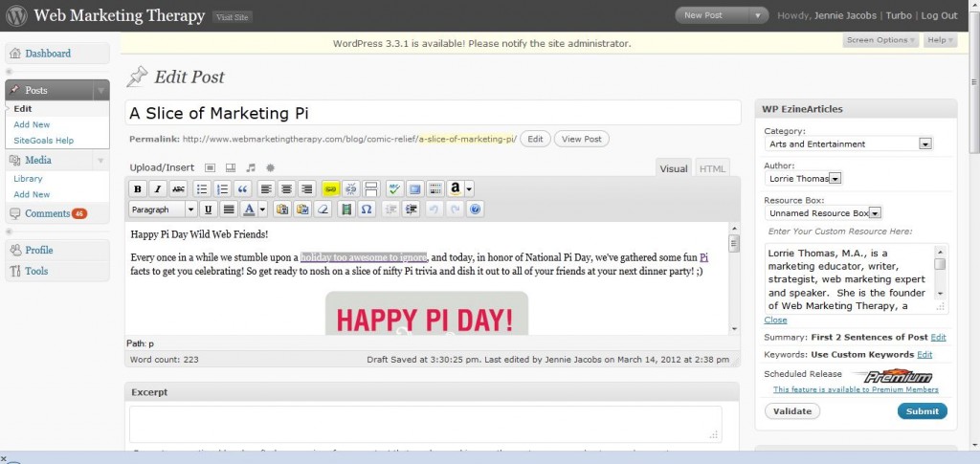This screenshot has height=464, width=980.
Task: Toggle the spellchecker ABC icon
Action: pos(394,188)
